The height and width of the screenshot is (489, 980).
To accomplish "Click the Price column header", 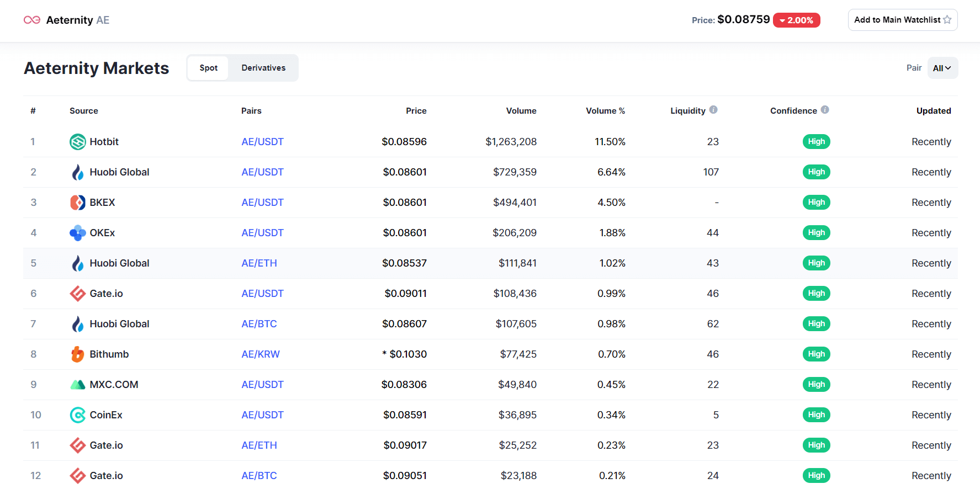I will click(x=416, y=111).
